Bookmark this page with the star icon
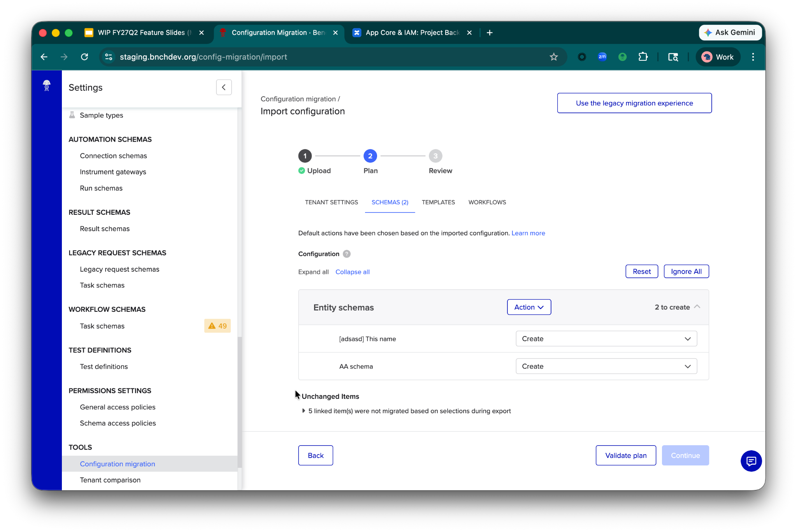797x532 pixels. 553,57
